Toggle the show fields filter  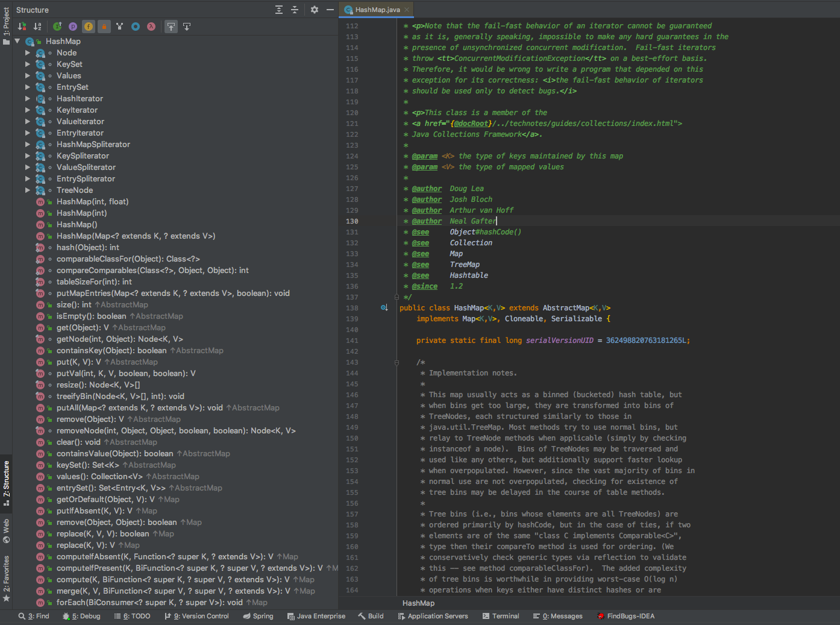(89, 26)
